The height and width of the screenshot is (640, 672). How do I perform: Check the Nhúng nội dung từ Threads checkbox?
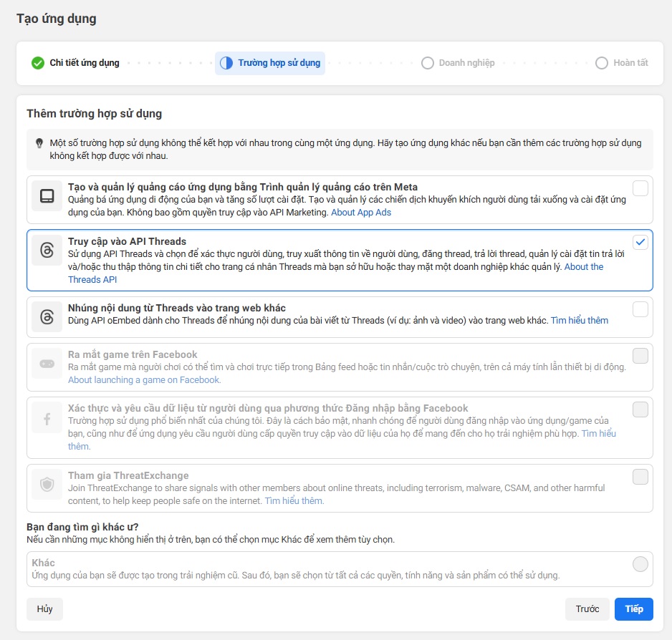coord(640,309)
